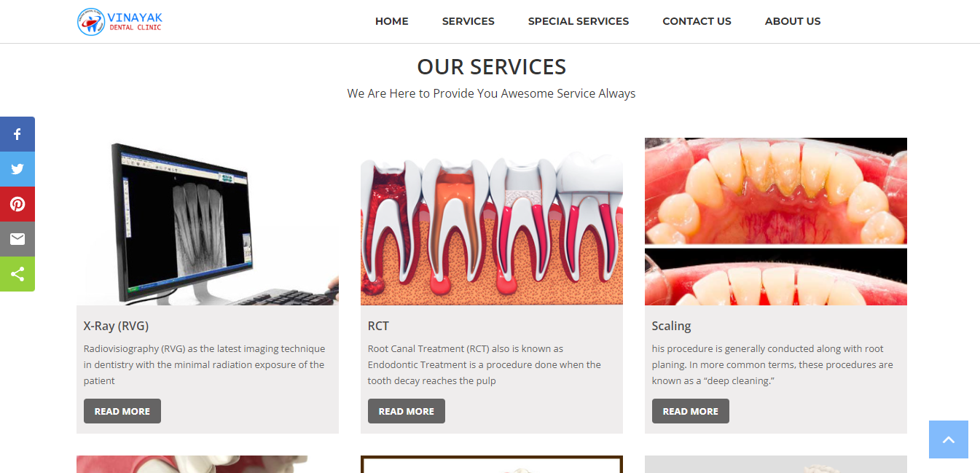The height and width of the screenshot is (473, 980).
Task: Open the X-Ray (RVG) heading link
Action: tap(116, 326)
